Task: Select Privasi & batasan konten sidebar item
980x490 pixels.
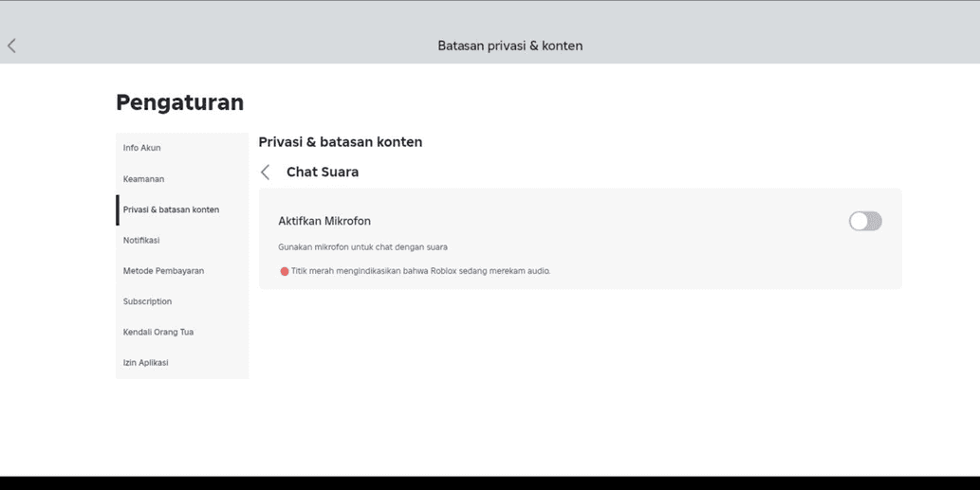Action: [171, 209]
